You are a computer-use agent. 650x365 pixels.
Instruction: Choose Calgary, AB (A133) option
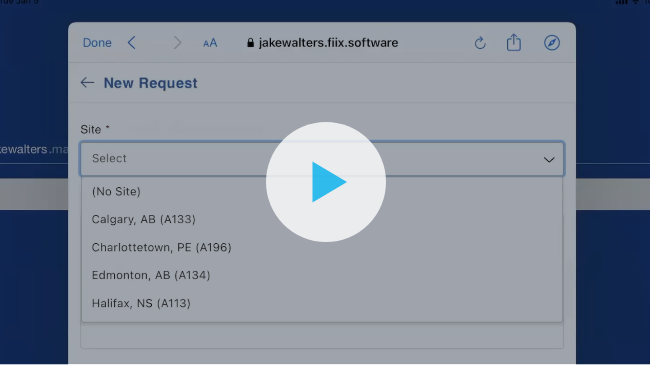click(x=322, y=219)
